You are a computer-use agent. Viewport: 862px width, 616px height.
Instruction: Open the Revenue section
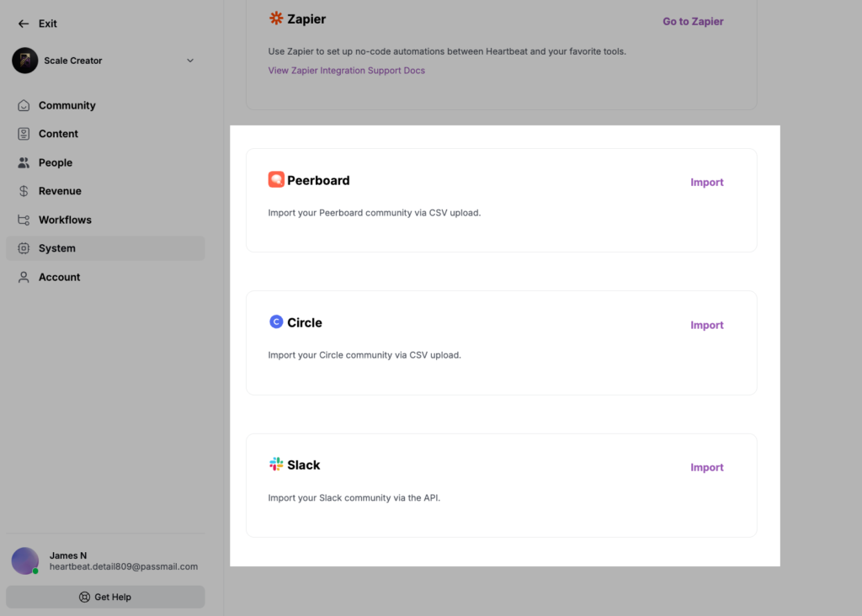(x=105, y=191)
